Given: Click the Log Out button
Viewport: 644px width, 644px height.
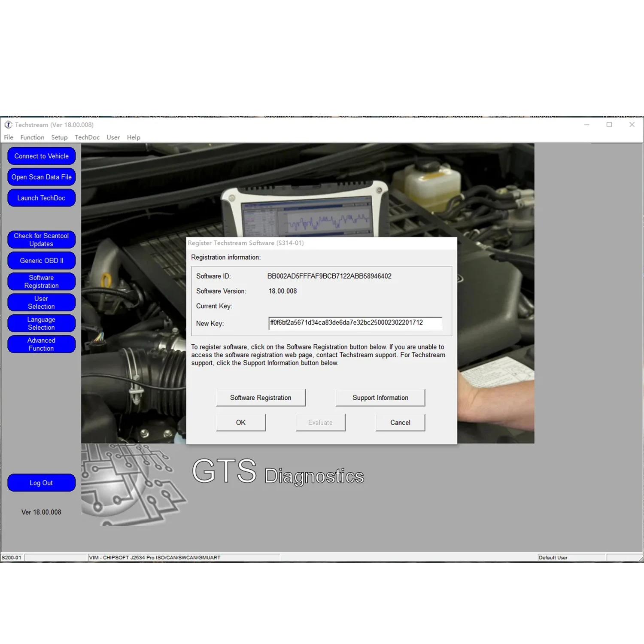Looking at the screenshot, I should pyautogui.click(x=42, y=483).
